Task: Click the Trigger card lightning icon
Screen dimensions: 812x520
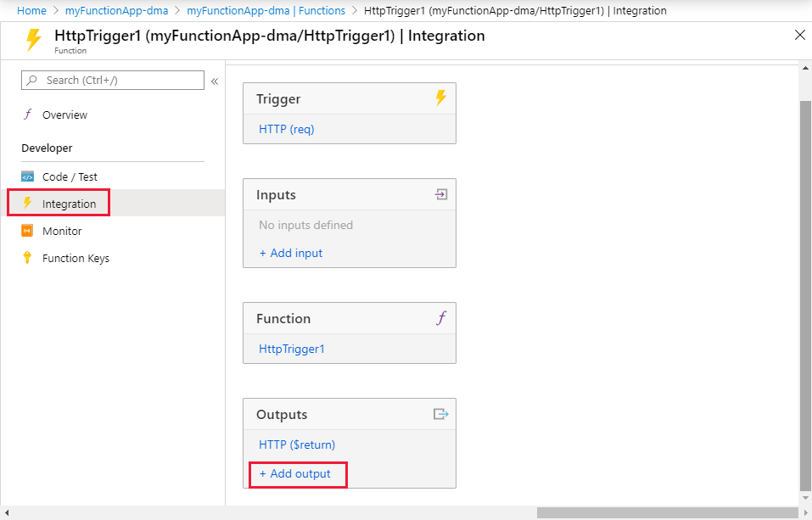Action: point(440,98)
